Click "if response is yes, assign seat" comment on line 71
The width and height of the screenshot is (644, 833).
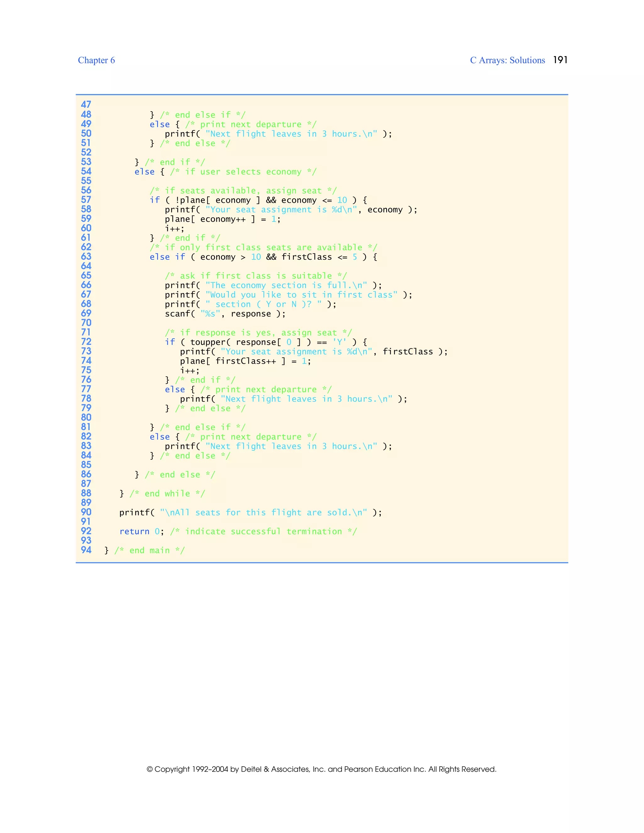coord(258,333)
